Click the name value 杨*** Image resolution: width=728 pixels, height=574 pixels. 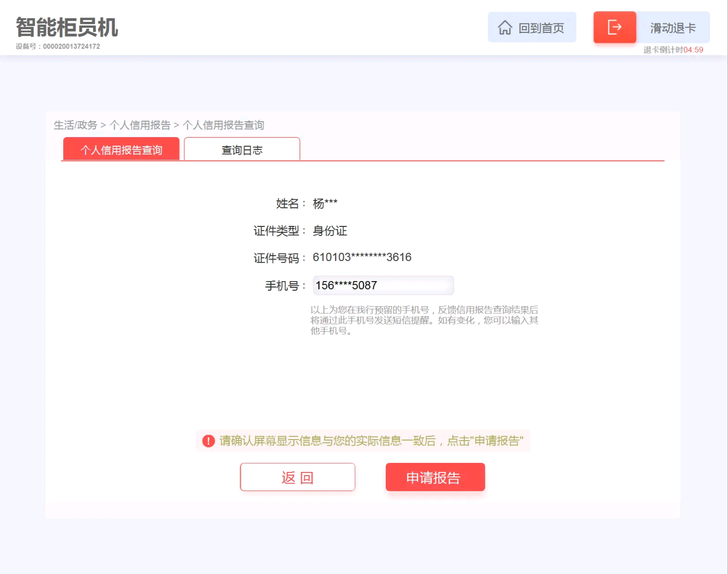point(325,204)
